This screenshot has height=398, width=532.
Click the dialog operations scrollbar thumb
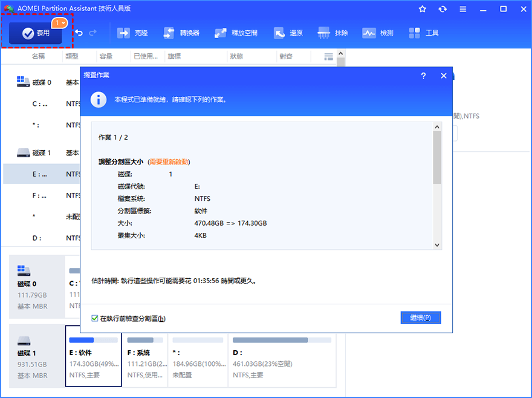tap(437, 158)
